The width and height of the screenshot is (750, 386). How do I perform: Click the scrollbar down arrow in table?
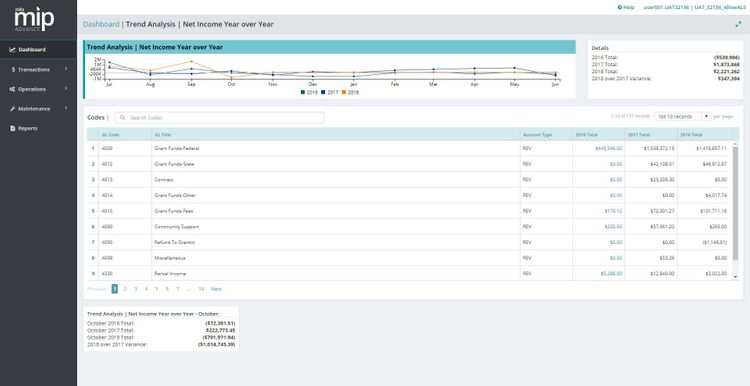point(735,276)
